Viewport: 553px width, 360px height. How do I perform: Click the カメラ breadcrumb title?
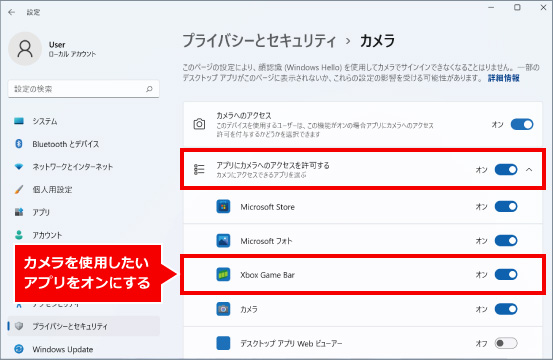[x=377, y=41]
